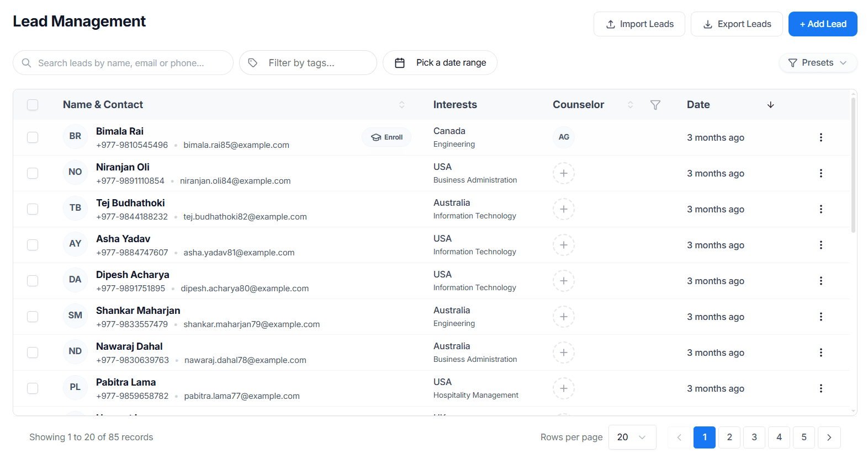Open actions menu for Nawaraj Dahal
Viewport: 868px width, 454px height.
click(821, 352)
